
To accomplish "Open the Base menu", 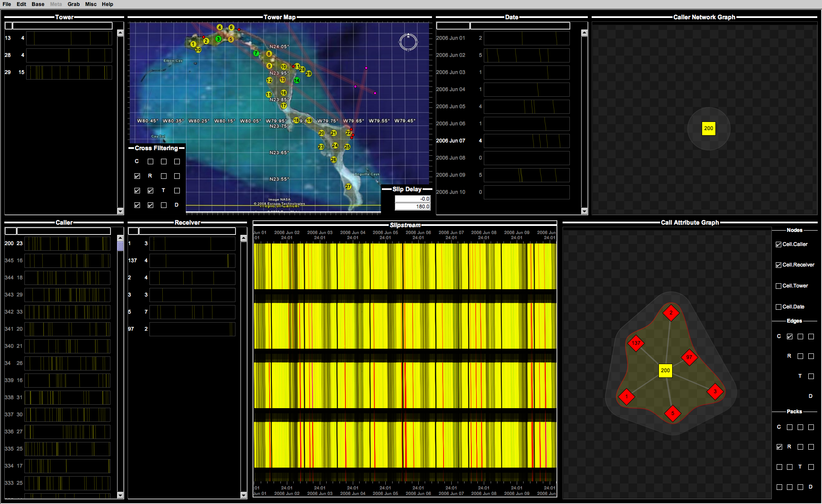I will [38, 4].
